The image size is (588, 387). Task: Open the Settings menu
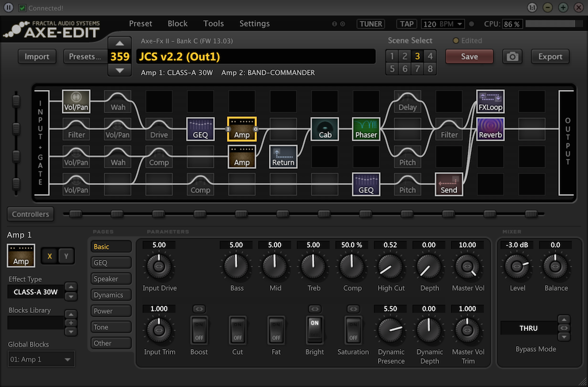255,24
